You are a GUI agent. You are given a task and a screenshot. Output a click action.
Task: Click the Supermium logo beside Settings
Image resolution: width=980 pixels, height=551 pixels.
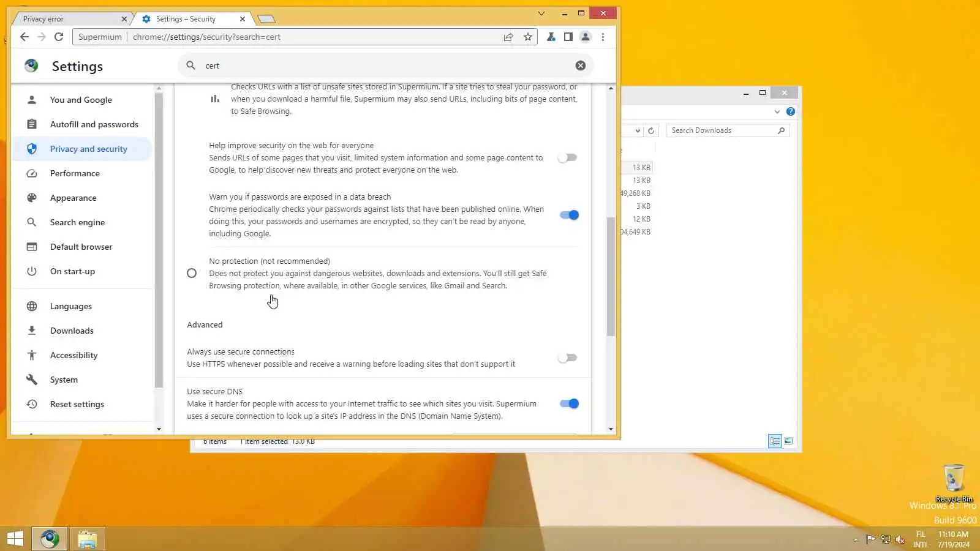31,66
